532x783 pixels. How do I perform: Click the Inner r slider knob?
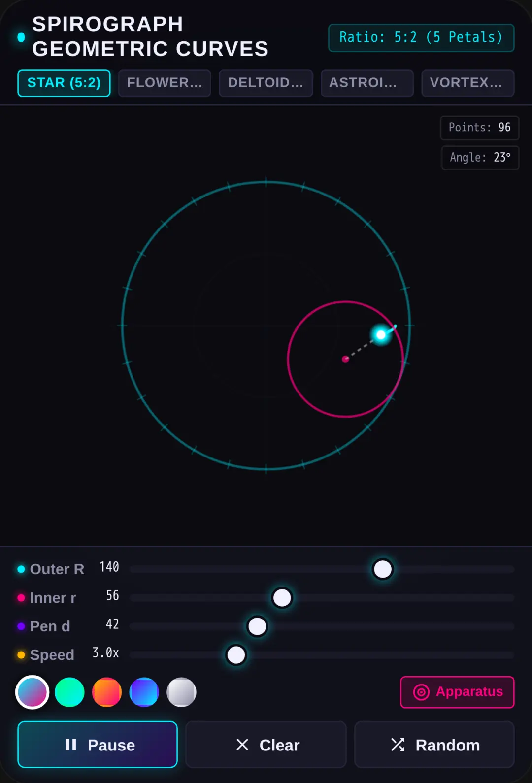(282, 598)
